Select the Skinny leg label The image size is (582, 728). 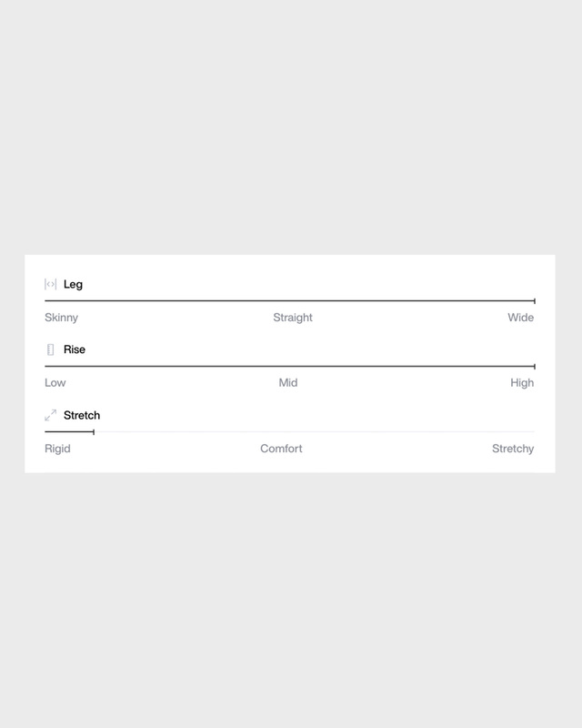pos(61,318)
